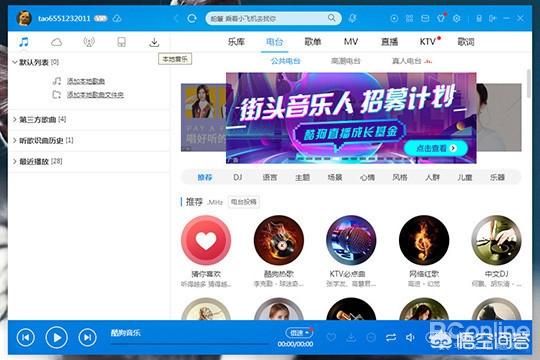The image size is (540, 360).
Task: Open the mobile device tab icon
Action: coord(122,42)
